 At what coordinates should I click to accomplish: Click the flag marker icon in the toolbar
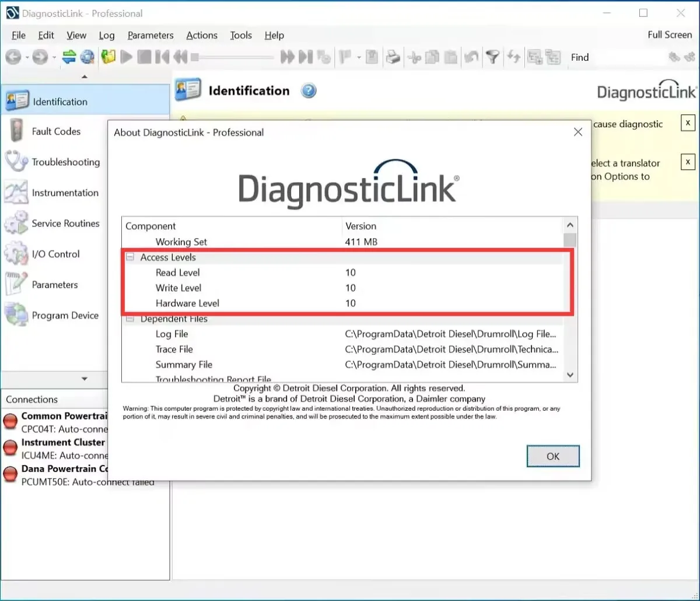pyautogui.click(x=345, y=57)
